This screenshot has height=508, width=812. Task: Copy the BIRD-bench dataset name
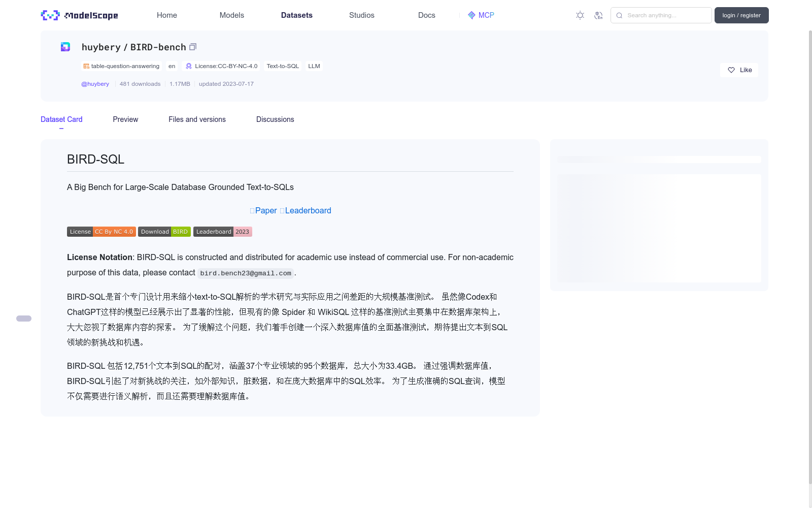click(x=193, y=47)
